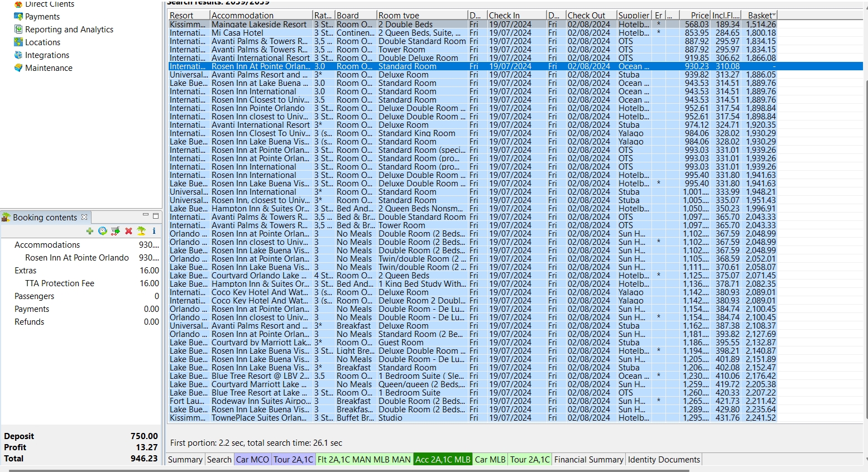This screenshot has width=868, height=472.
Task: Open the Maintenance sidebar item
Action: (49, 68)
